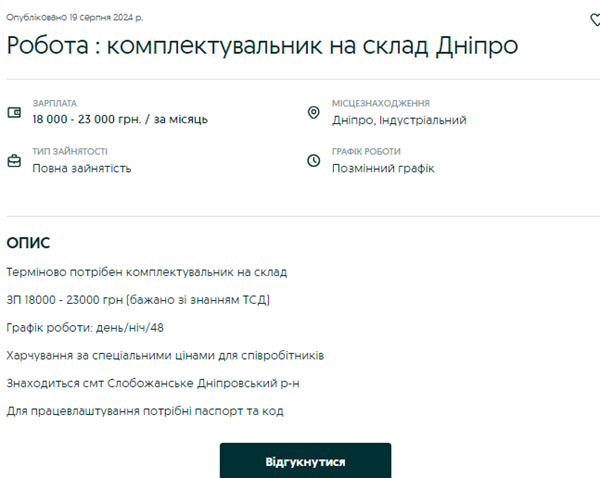Click the line mentioning знанням ТСД
The width and height of the screenshot is (600, 478).
tap(138, 300)
